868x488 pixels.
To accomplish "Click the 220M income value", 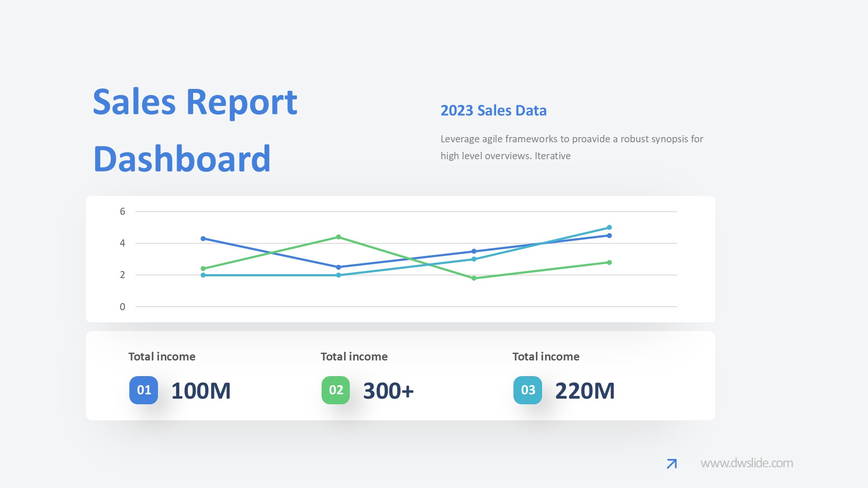I will [x=585, y=391].
